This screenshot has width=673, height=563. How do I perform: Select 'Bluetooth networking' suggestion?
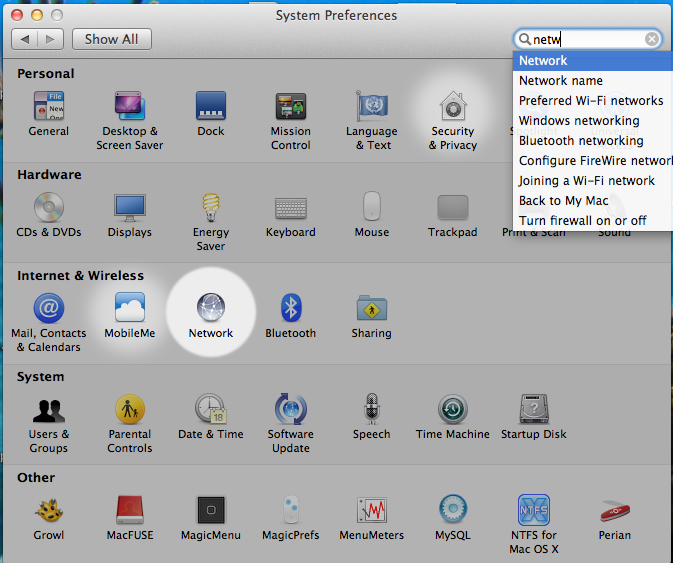[593, 141]
